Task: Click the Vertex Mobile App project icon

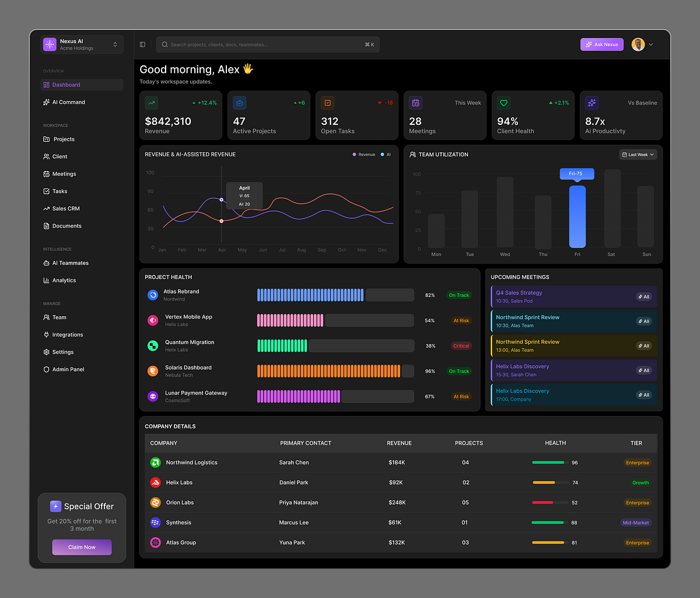Action: point(153,320)
